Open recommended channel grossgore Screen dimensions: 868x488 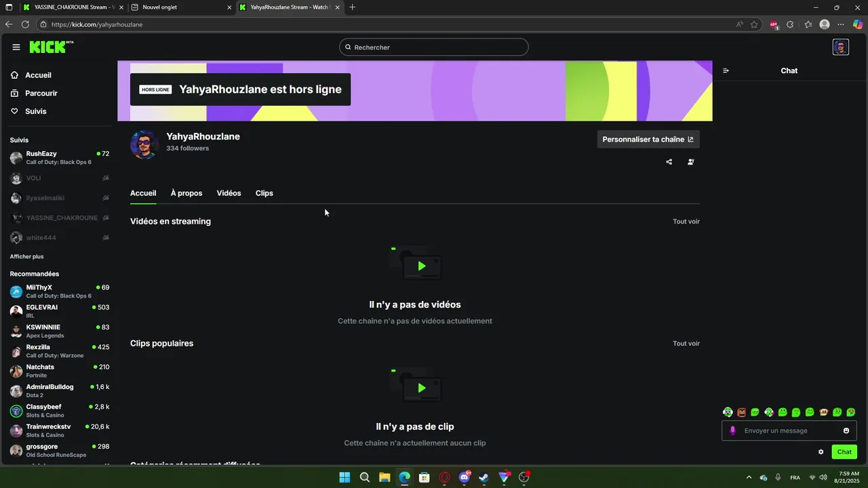pyautogui.click(x=60, y=450)
